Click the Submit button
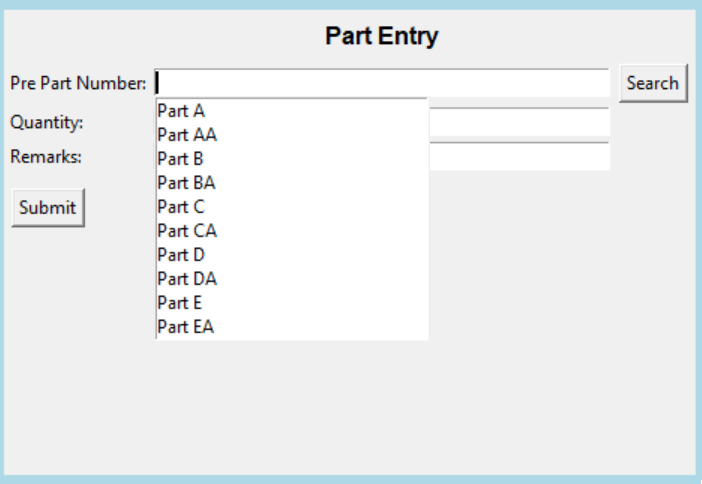 tap(48, 208)
